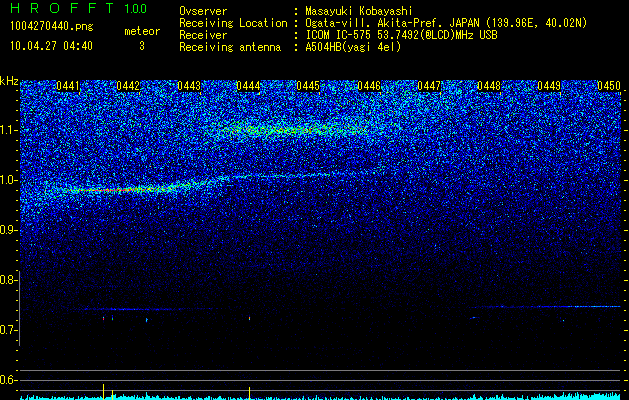Click the date stamp 10.04.27 04:40
This screenshot has width=629, height=400.
pos(51,46)
